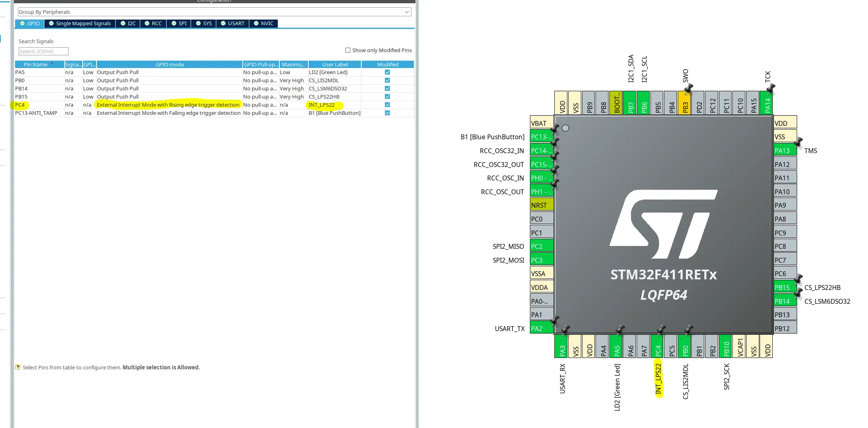Click the PA5 Green Led pin
868x428 pixels.
point(616,347)
